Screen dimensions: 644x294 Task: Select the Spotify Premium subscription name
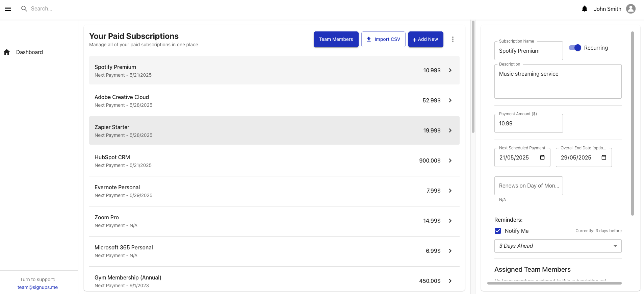click(115, 67)
